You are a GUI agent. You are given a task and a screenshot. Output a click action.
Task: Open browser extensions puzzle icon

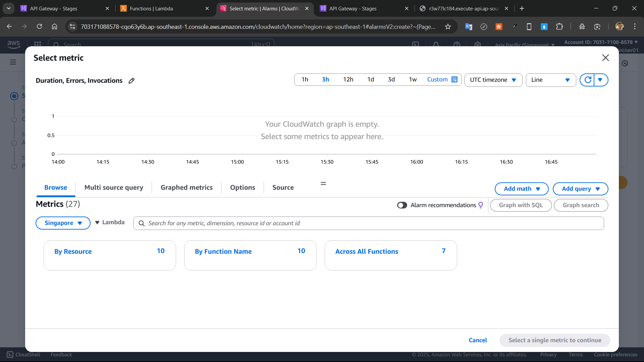coord(559,26)
